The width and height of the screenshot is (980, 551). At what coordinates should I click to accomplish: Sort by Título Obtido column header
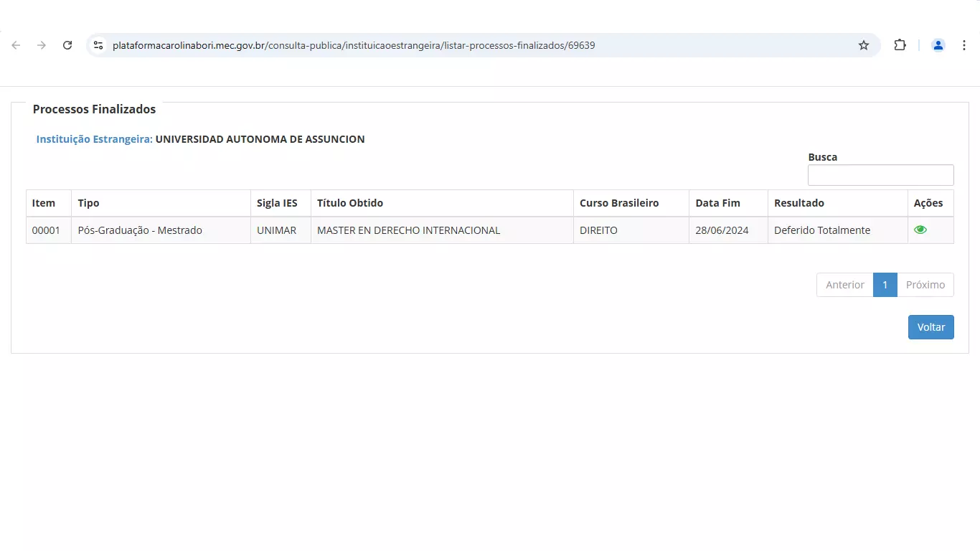pos(442,203)
